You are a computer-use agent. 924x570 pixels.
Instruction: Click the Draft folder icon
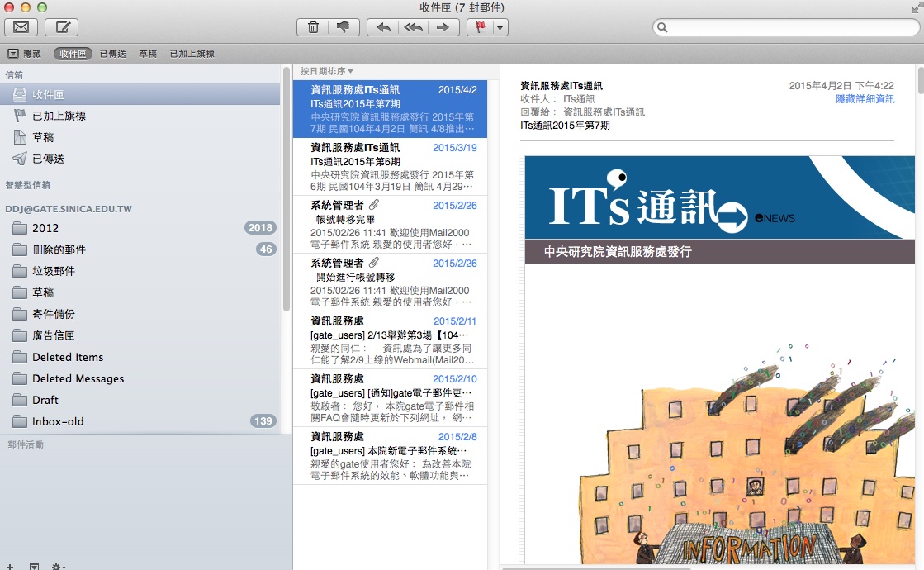[20, 400]
